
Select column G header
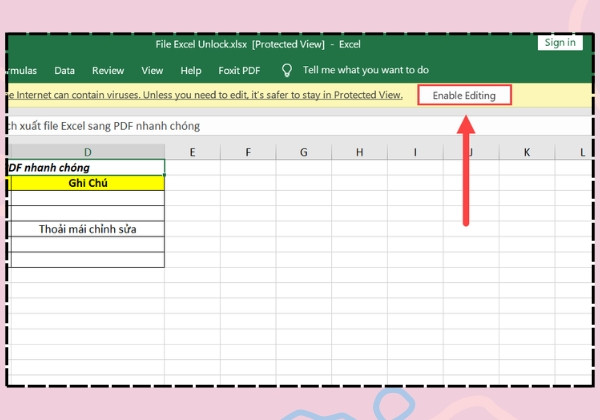pos(304,152)
